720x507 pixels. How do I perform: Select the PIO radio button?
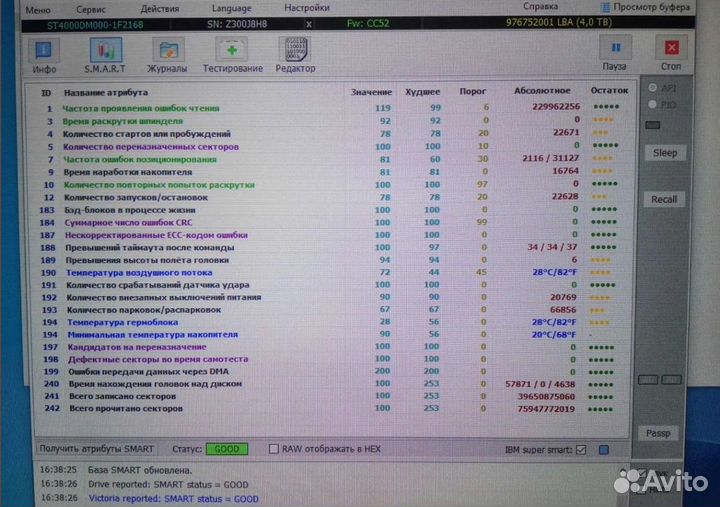pos(652,103)
